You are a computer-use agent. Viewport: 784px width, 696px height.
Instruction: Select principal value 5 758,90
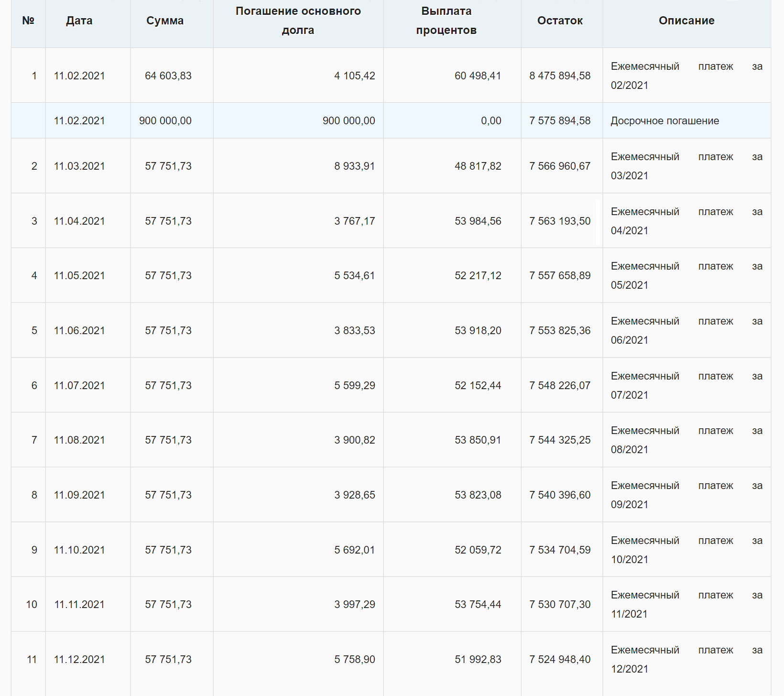click(x=355, y=659)
